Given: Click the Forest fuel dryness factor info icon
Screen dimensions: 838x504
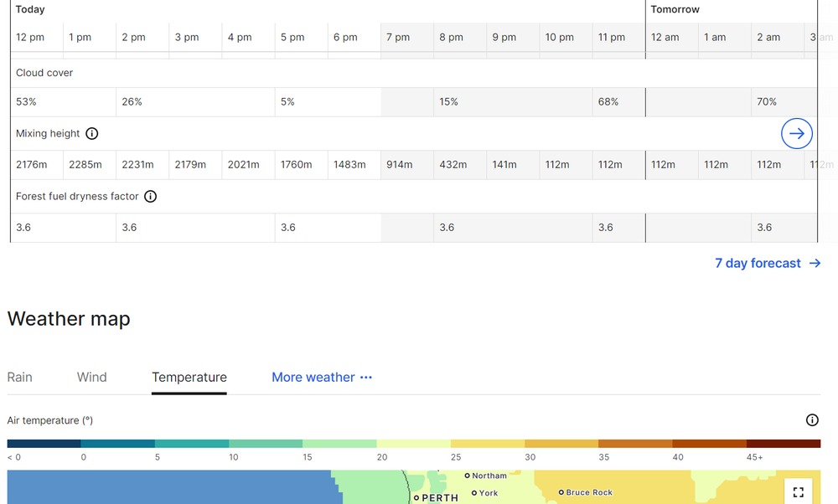Looking at the screenshot, I should [150, 197].
